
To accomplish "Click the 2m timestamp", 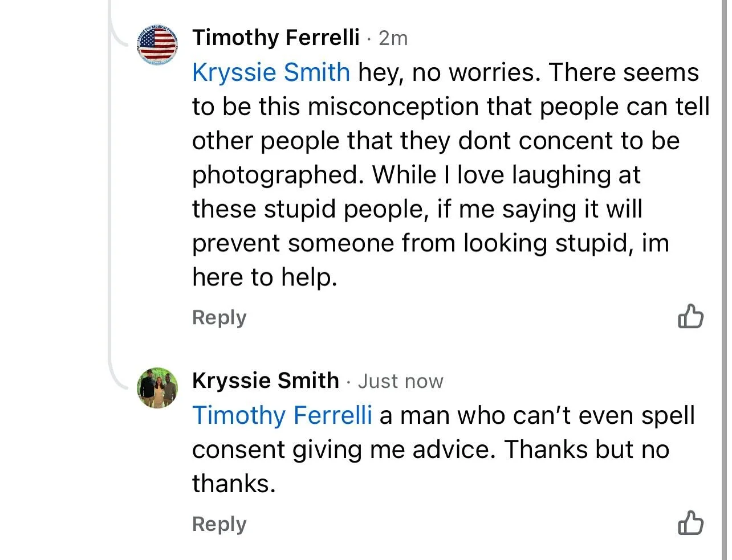I will point(393,38).
